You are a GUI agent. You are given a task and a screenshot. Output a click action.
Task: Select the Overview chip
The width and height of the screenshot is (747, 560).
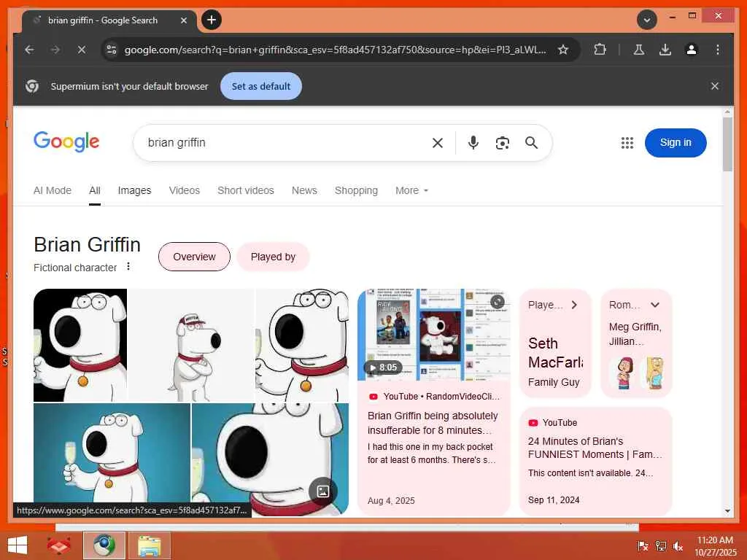pyautogui.click(x=194, y=257)
